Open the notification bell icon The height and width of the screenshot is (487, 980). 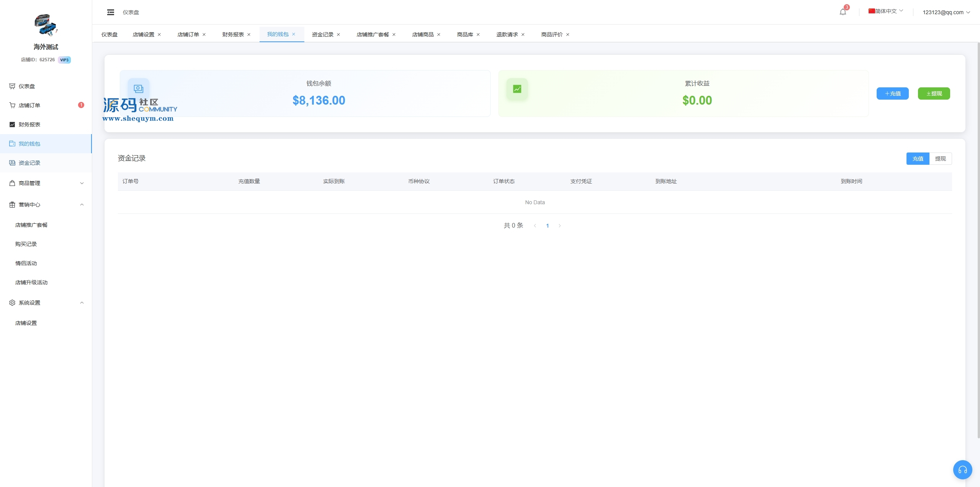(843, 12)
